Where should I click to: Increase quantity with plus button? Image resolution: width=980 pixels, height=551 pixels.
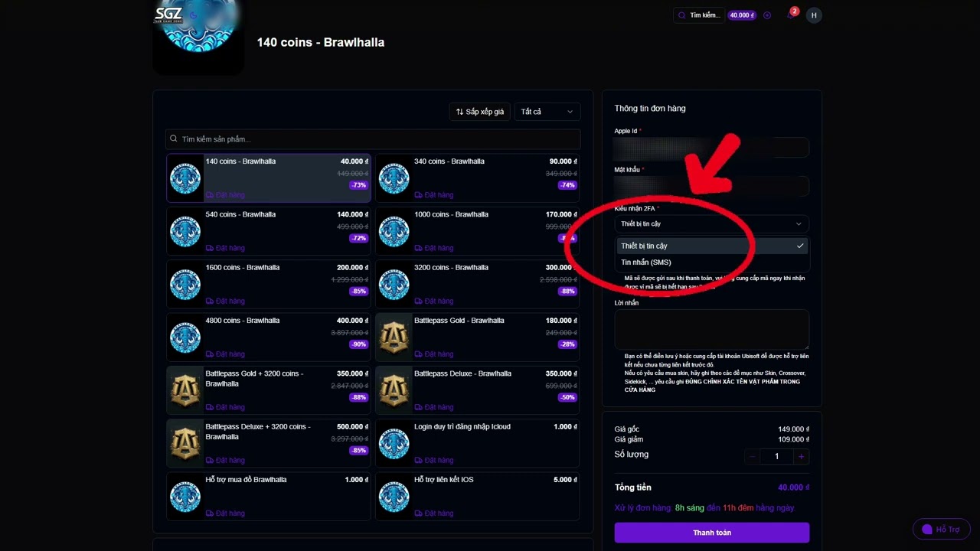click(x=801, y=456)
